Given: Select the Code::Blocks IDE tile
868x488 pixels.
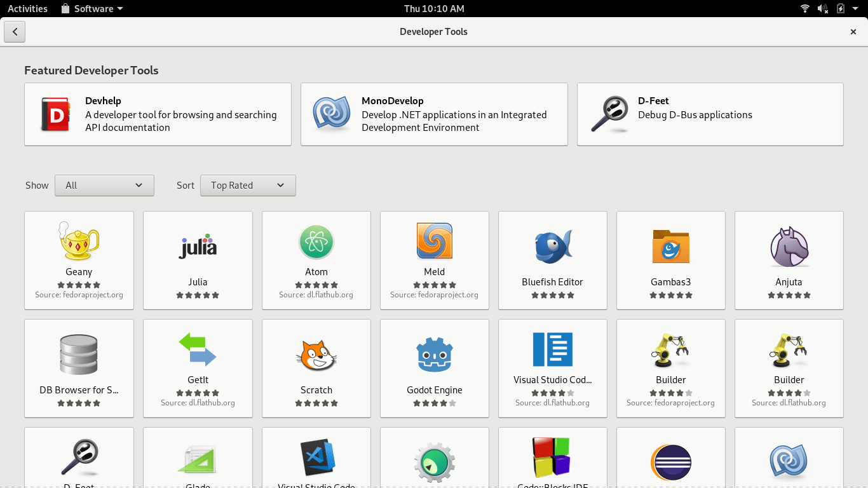Looking at the screenshot, I should (x=552, y=457).
